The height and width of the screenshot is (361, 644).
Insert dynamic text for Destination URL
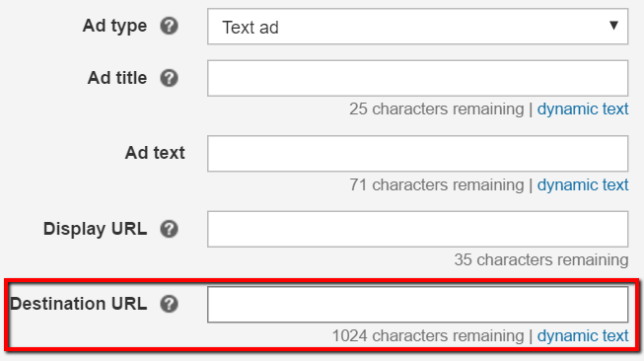583,336
